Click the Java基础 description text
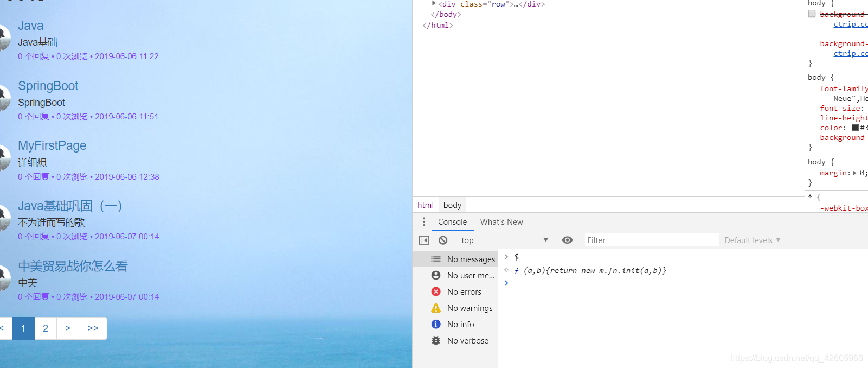 tap(37, 42)
